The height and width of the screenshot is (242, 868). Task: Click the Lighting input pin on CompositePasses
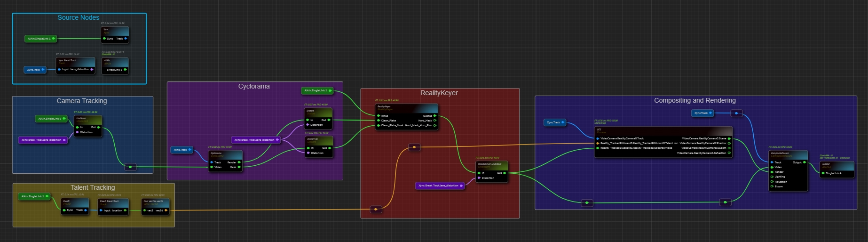click(772, 177)
